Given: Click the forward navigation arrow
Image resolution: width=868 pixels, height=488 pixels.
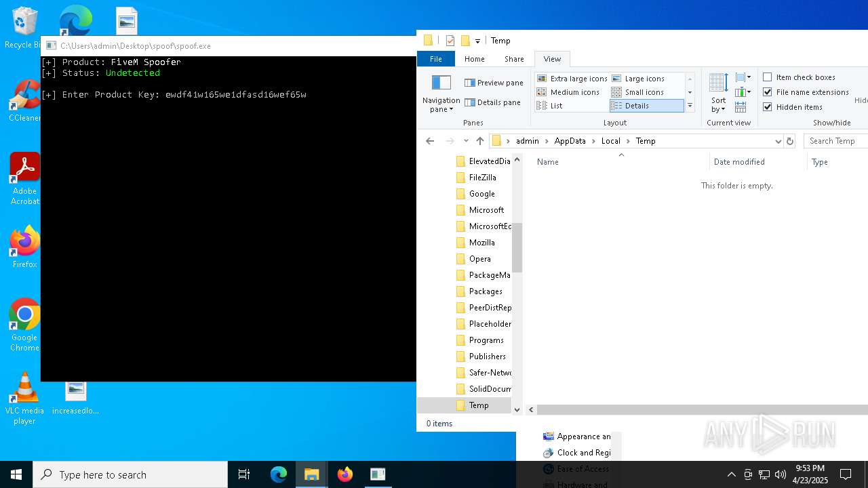Looking at the screenshot, I should click(x=450, y=141).
